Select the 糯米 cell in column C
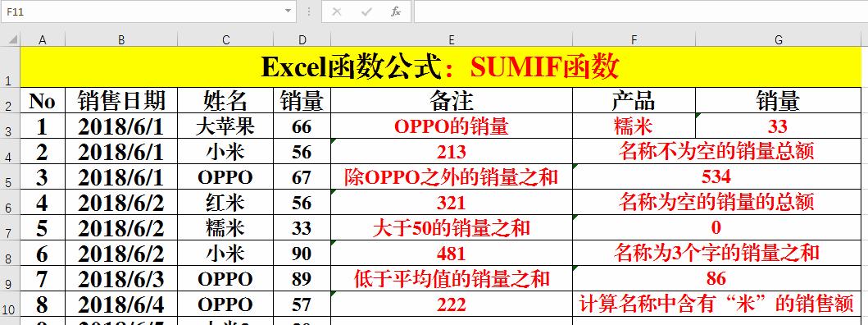The width and height of the screenshot is (868, 325). click(x=225, y=228)
